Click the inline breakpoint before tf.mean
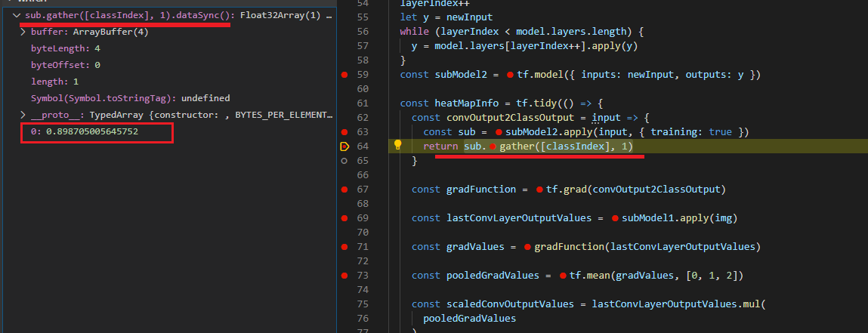The height and width of the screenshot is (333, 868). (563, 276)
